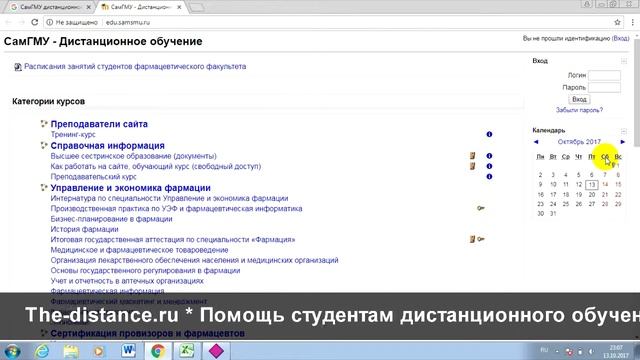Viewport: 640px width, 360px height.
Task: Click guest access icon for Высшее сестринское образование
Action: [x=472, y=156]
